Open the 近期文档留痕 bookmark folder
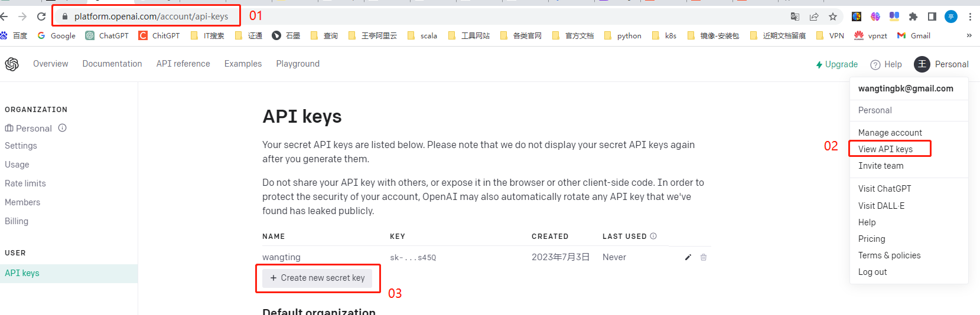 778,35
